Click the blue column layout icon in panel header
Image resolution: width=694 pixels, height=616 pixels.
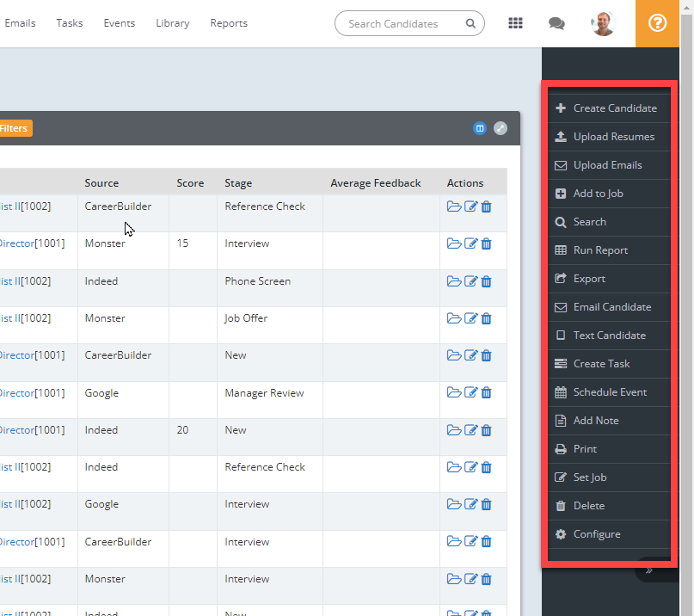click(480, 128)
